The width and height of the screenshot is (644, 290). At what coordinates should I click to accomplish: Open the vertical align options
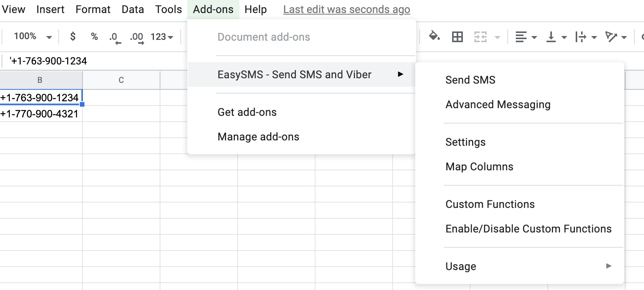556,37
